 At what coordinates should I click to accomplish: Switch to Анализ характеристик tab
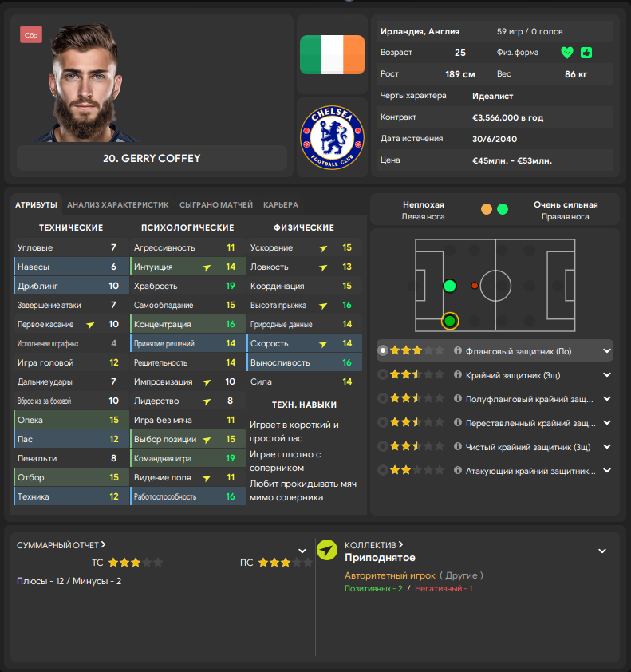[x=118, y=204]
